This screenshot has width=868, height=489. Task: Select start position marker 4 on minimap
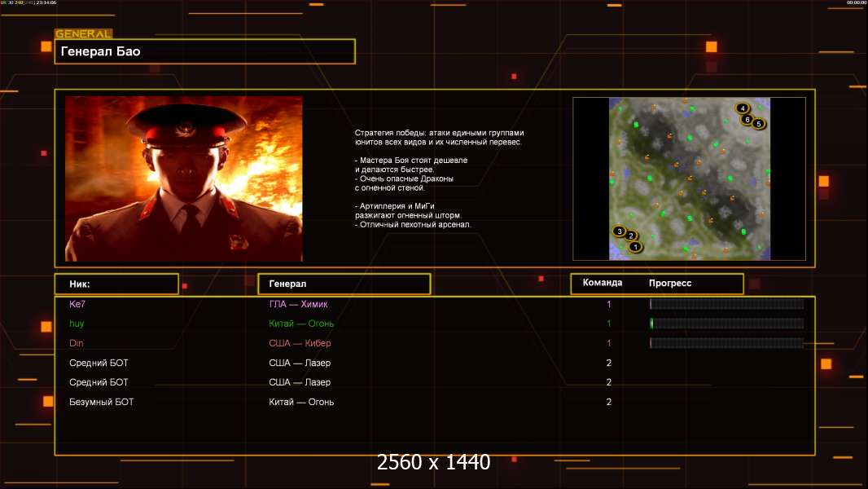coord(743,108)
